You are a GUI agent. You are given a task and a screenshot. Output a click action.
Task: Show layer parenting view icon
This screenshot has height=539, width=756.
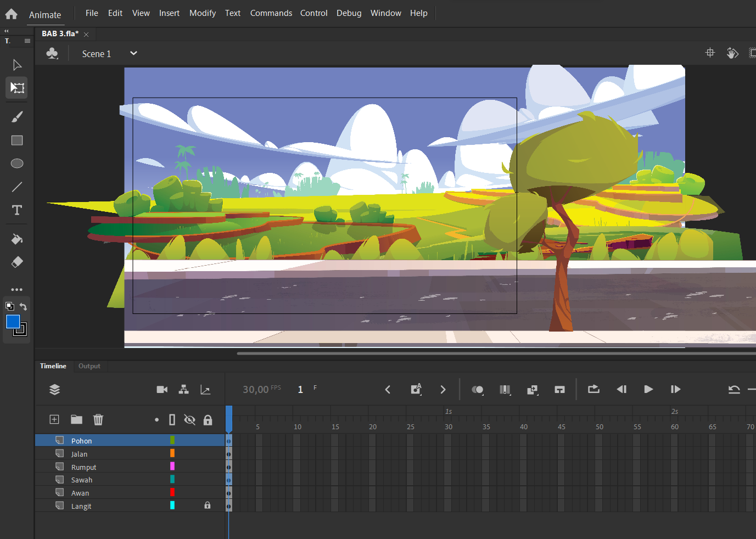tap(184, 390)
